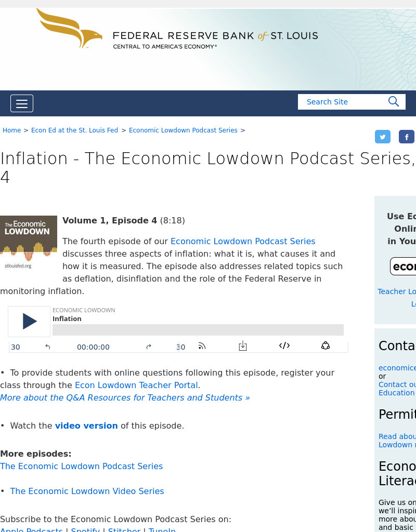Share the page on Facebook
The width and height of the screenshot is (416, 532).
(407, 137)
